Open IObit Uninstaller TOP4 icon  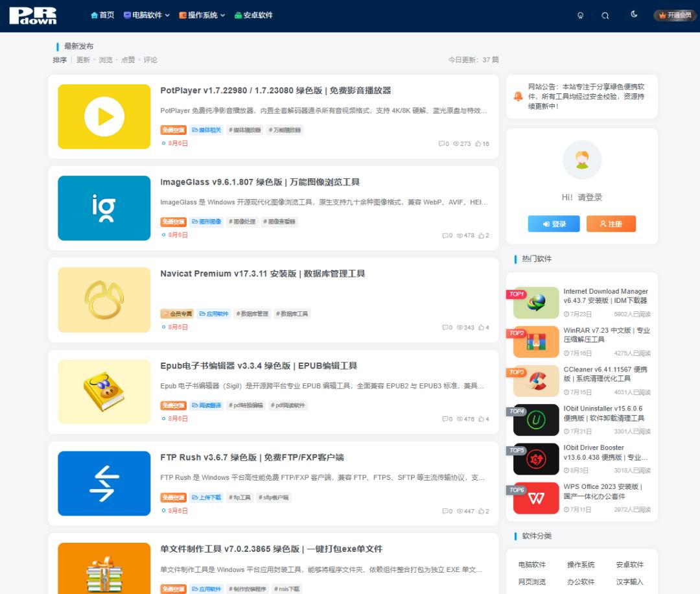536,420
